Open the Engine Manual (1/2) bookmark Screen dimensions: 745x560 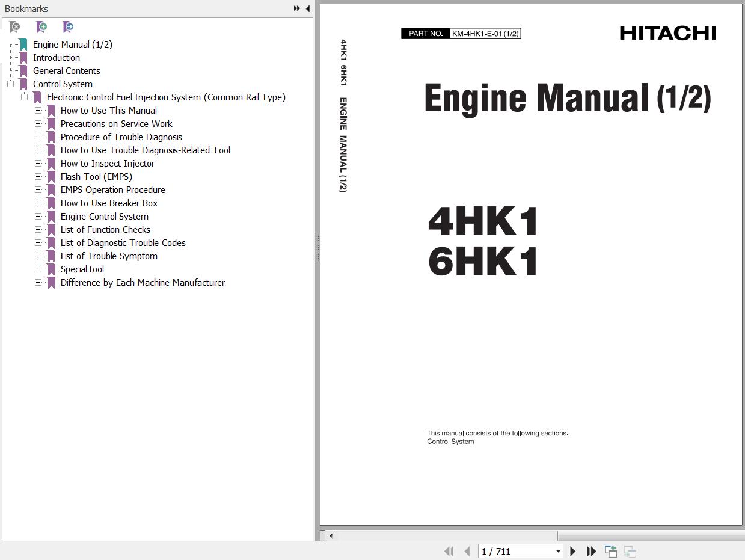tap(72, 45)
